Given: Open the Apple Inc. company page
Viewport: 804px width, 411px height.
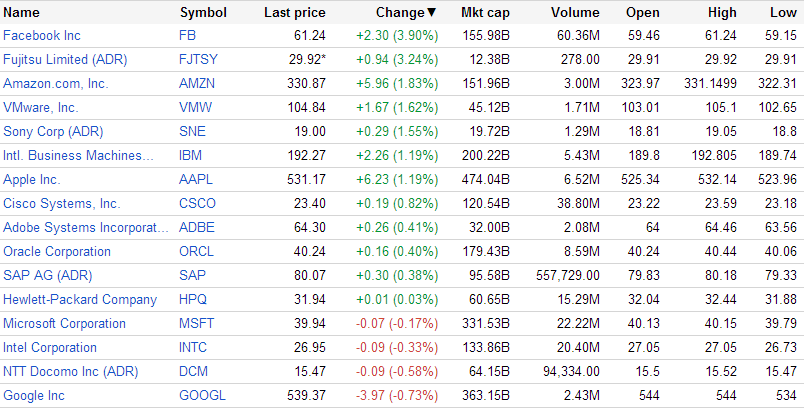Looking at the screenshot, I should pos(32,180).
